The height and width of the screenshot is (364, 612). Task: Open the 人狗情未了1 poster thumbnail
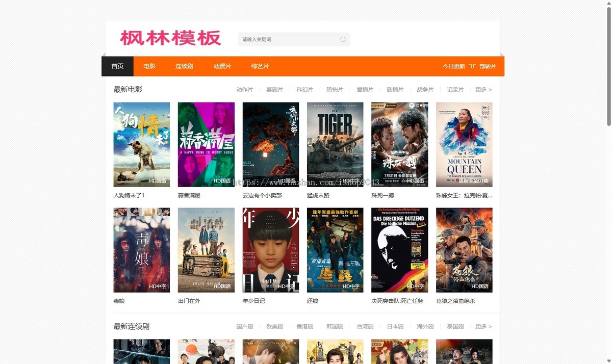142,145
